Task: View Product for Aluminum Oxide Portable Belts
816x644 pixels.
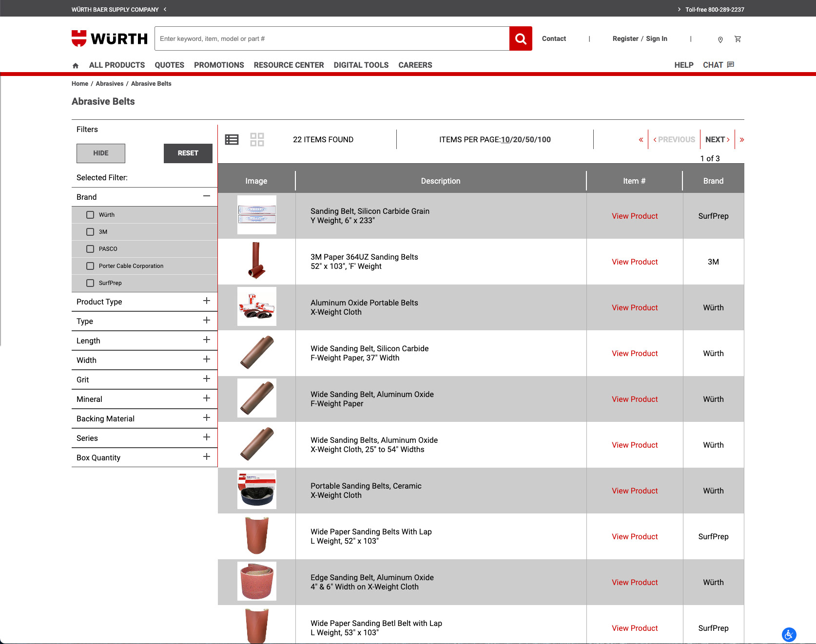Action: coord(635,308)
